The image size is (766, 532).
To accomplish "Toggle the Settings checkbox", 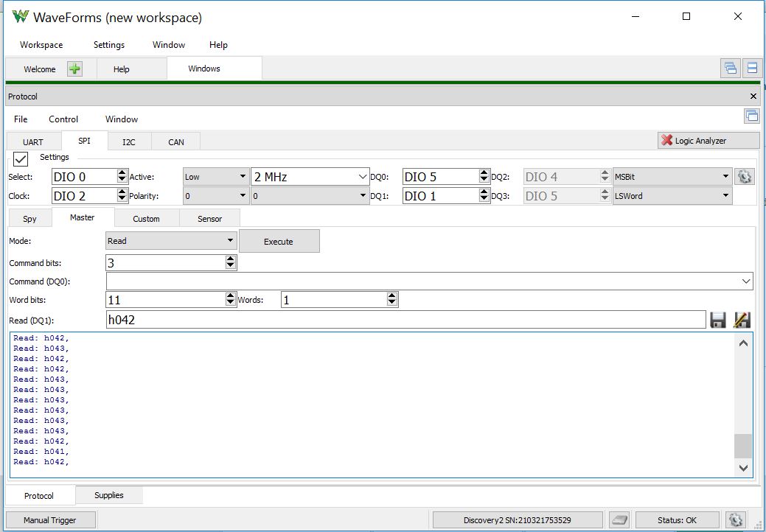I will click(x=21, y=158).
